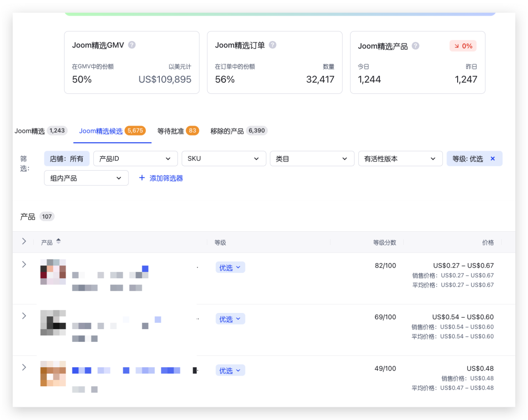Click the 5,675 badge on Joom精选候选

(x=135, y=131)
